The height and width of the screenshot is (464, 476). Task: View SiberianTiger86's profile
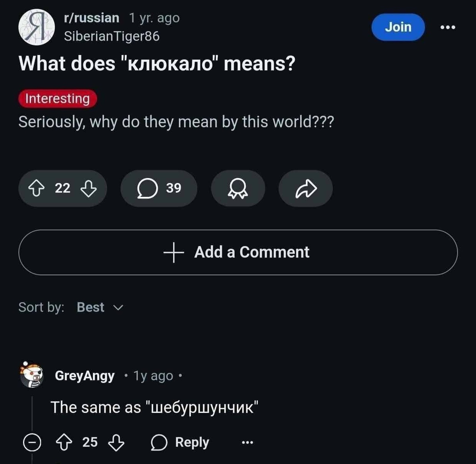pos(112,37)
